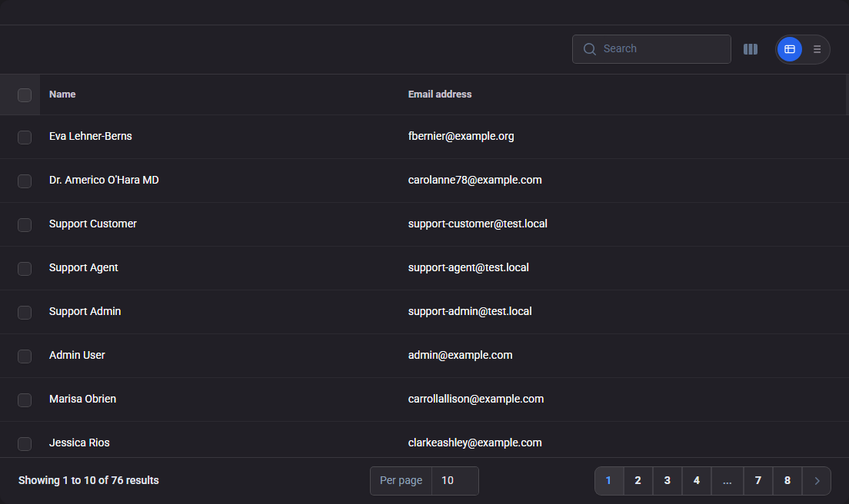
Task: Click email carrollallison@example.com
Action: tap(476, 399)
